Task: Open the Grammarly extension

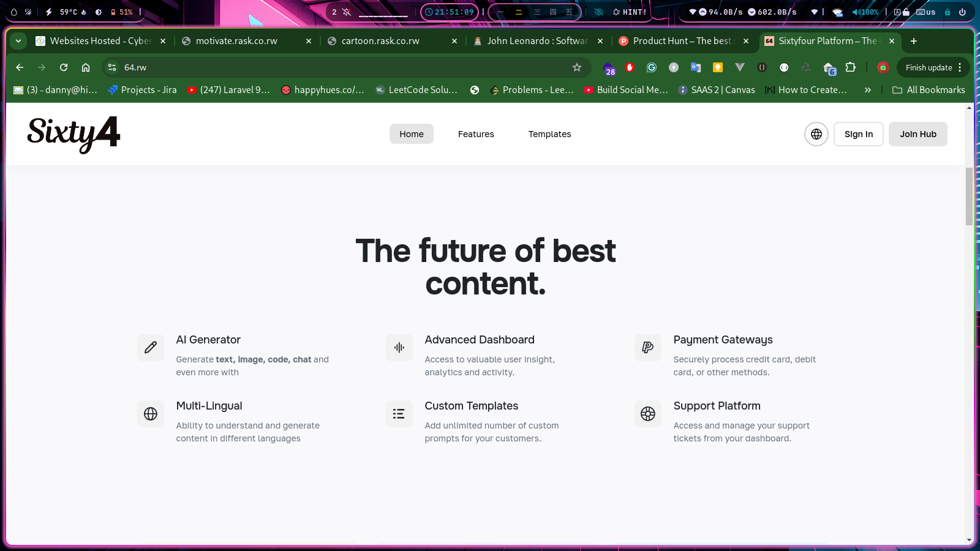Action: pos(652,67)
